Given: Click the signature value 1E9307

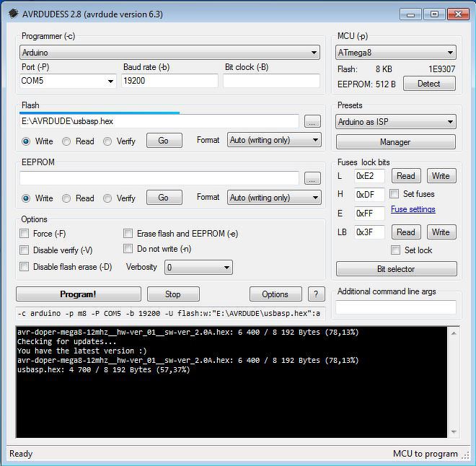Looking at the screenshot, I should click(441, 69).
